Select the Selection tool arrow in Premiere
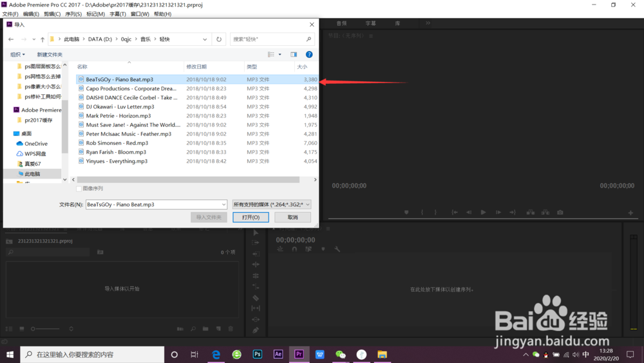Image resolution: width=644 pixels, height=363 pixels. tap(256, 233)
